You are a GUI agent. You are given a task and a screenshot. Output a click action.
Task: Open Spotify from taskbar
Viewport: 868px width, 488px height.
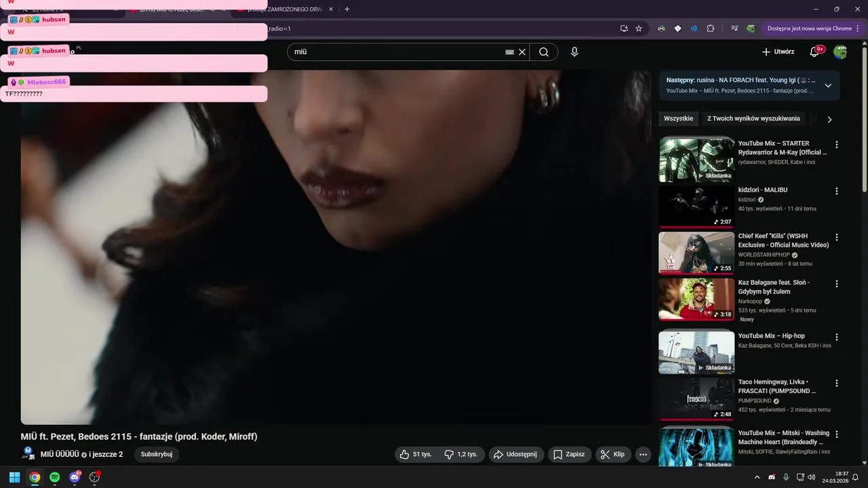pos(54,477)
